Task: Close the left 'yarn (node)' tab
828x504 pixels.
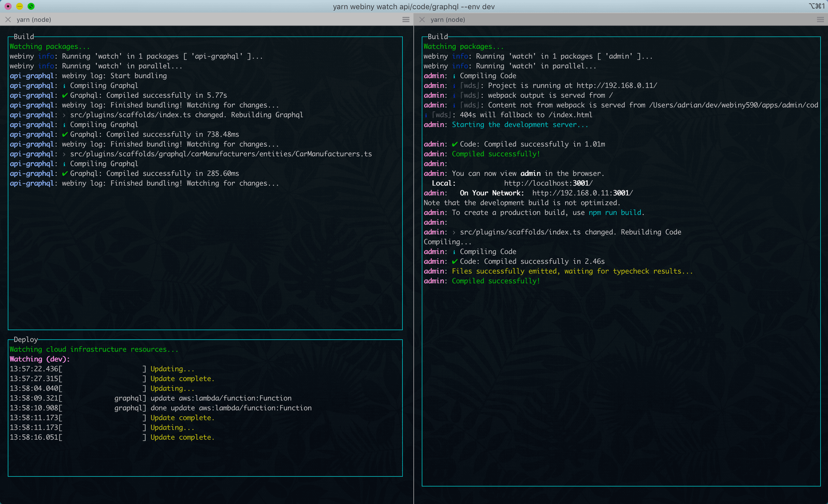Action: pyautogui.click(x=8, y=19)
